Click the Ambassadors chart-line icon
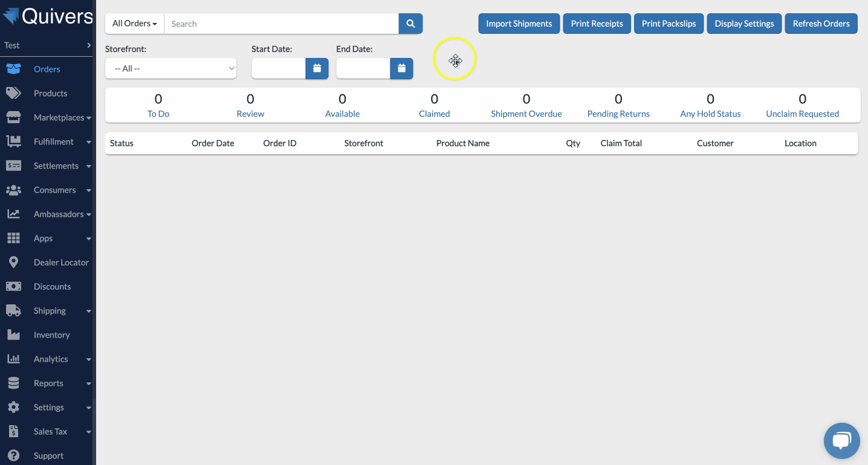Screen dimensions: 868x465 point(13,214)
